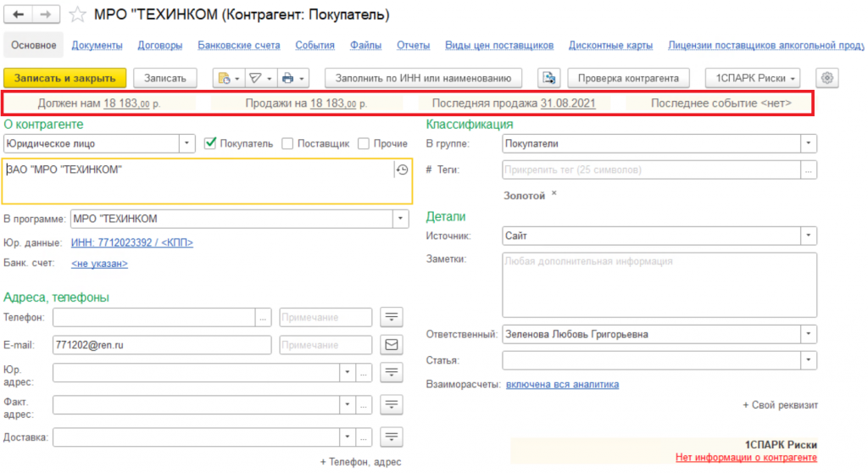Open the debt amount 18 183,00 under Должен нам
This screenshot has height=473, width=868.
coord(126,103)
